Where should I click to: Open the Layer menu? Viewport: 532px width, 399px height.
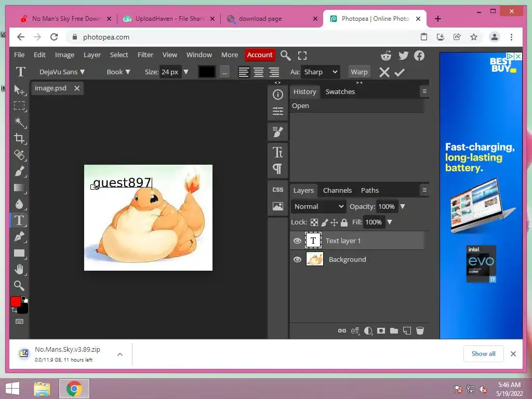click(x=92, y=55)
